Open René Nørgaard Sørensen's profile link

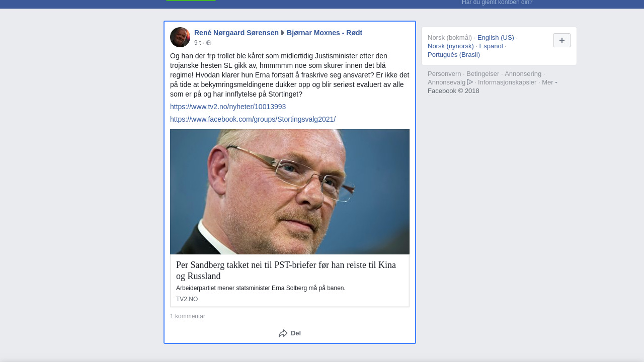pos(236,33)
